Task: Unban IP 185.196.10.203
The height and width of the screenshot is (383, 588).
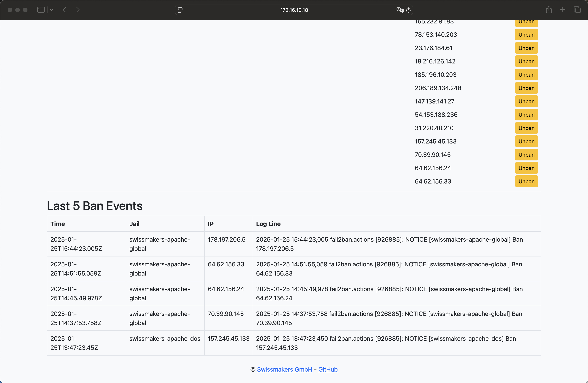Action: click(x=526, y=75)
